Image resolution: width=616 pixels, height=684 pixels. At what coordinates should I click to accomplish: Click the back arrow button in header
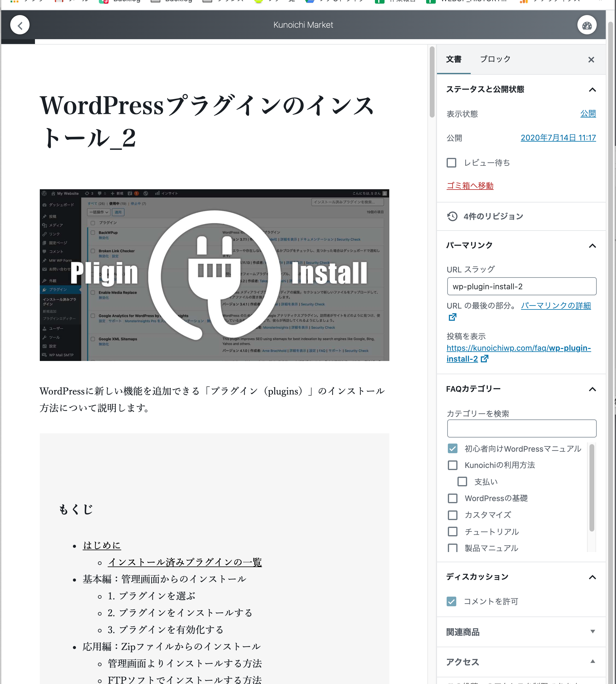(x=20, y=25)
